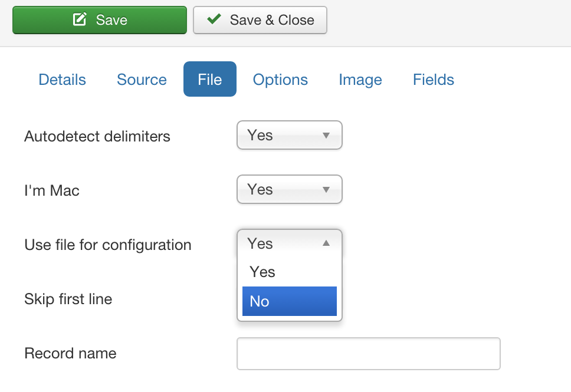
Task: Click the green checkmark icon
Action: 214,18
